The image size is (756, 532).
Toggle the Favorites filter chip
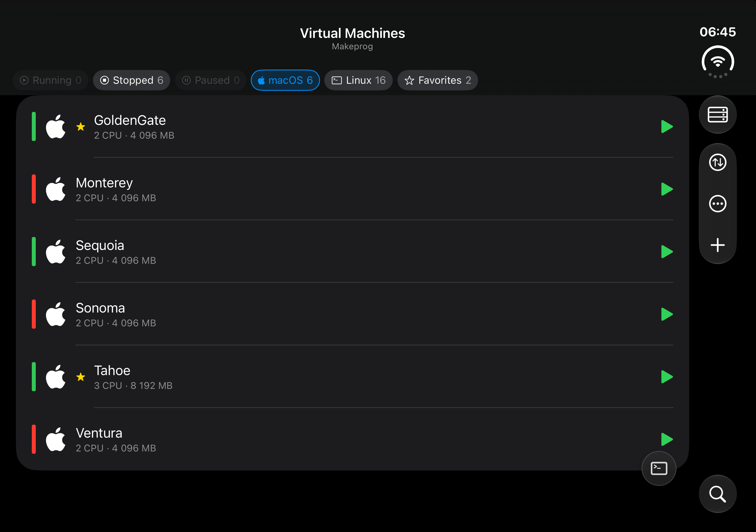437,80
